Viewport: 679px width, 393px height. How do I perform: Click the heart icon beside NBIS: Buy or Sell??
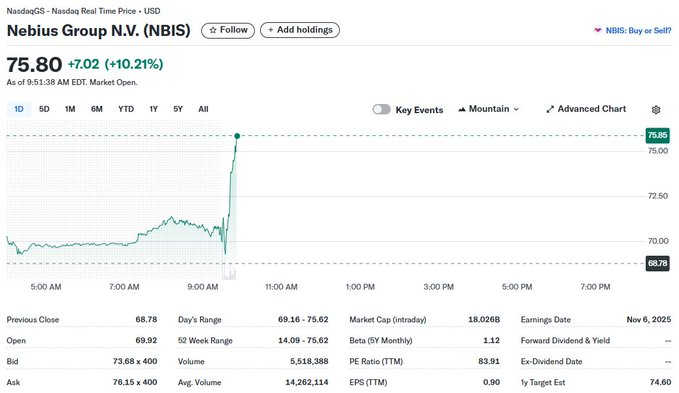tap(598, 30)
